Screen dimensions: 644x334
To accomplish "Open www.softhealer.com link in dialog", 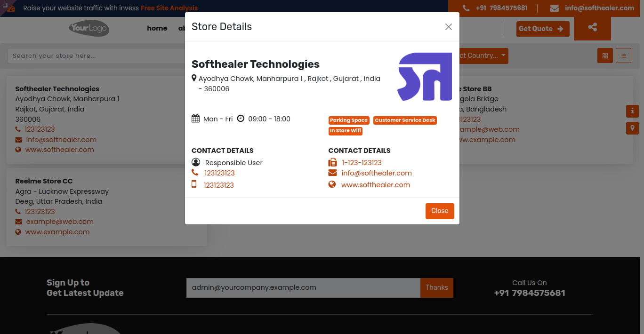I will (x=376, y=185).
